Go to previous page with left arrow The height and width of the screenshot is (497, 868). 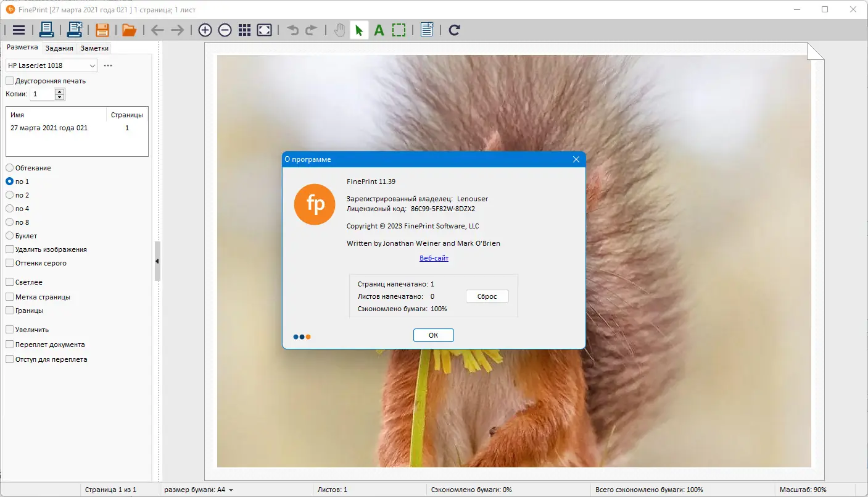coord(157,30)
